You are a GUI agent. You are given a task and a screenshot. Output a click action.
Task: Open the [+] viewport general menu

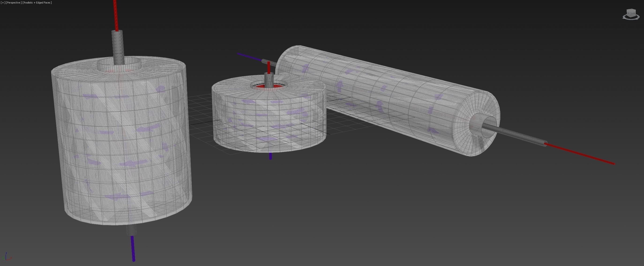pyautogui.click(x=3, y=3)
